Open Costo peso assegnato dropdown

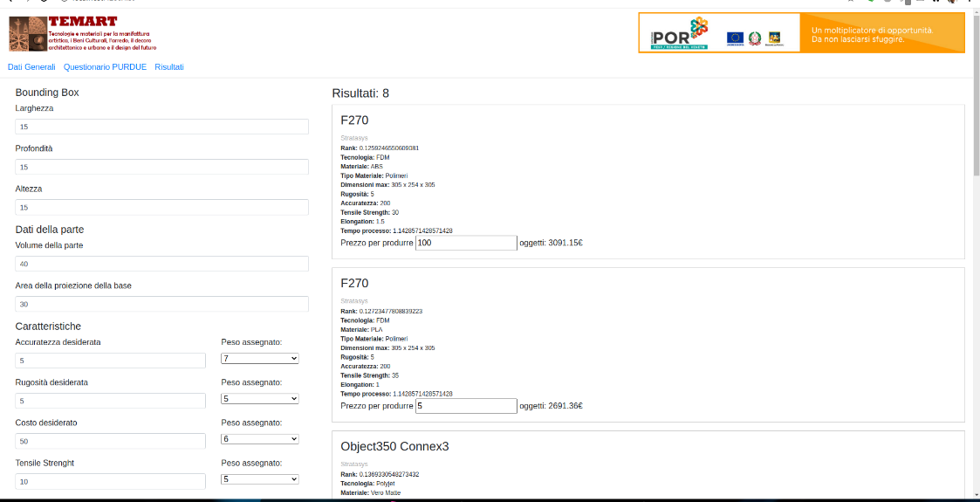(260, 439)
